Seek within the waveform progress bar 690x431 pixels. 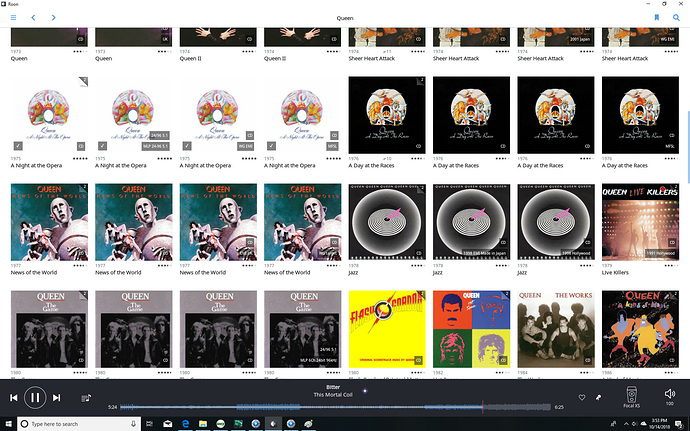pyautogui.click(x=335, y=407)
